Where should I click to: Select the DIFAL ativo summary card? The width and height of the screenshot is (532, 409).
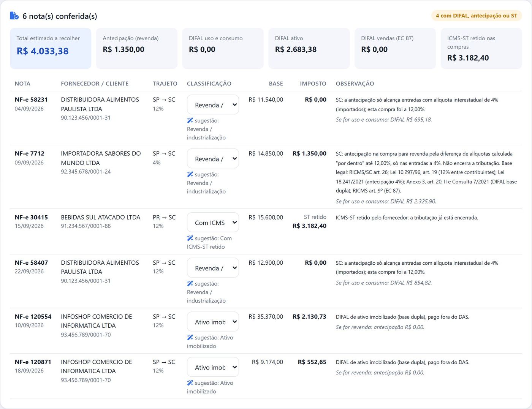point(309,48)
